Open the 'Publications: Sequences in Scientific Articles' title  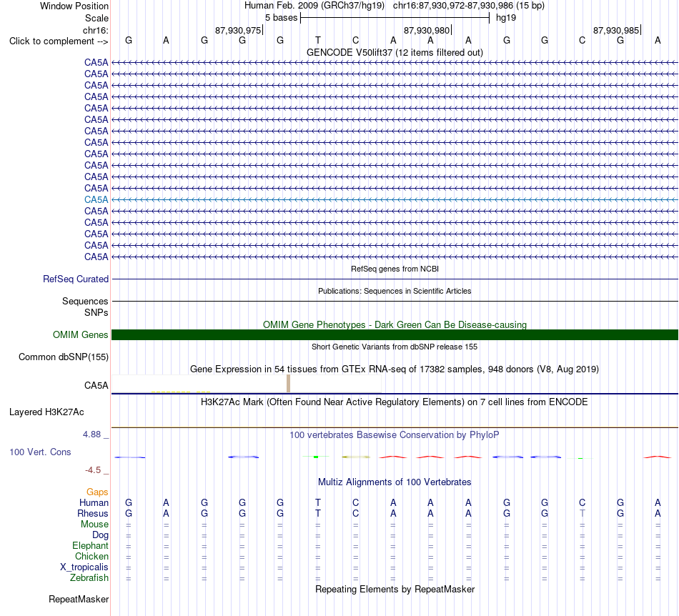395,291
